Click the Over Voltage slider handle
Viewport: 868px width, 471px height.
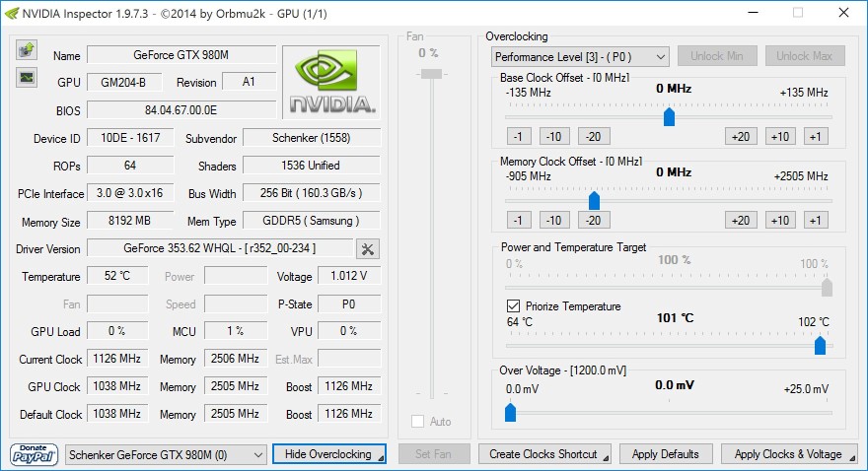coord(510,412)
